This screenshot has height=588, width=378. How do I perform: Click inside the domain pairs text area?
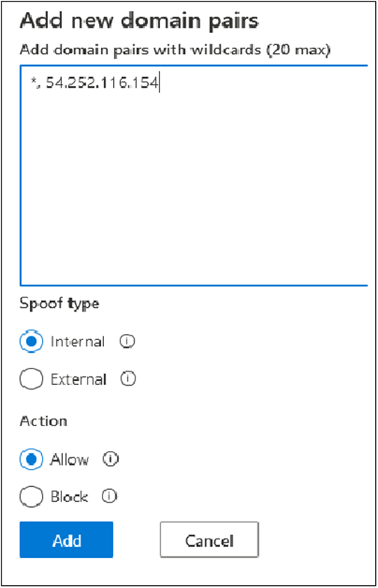pyautogui.click(x=194, y=175)
